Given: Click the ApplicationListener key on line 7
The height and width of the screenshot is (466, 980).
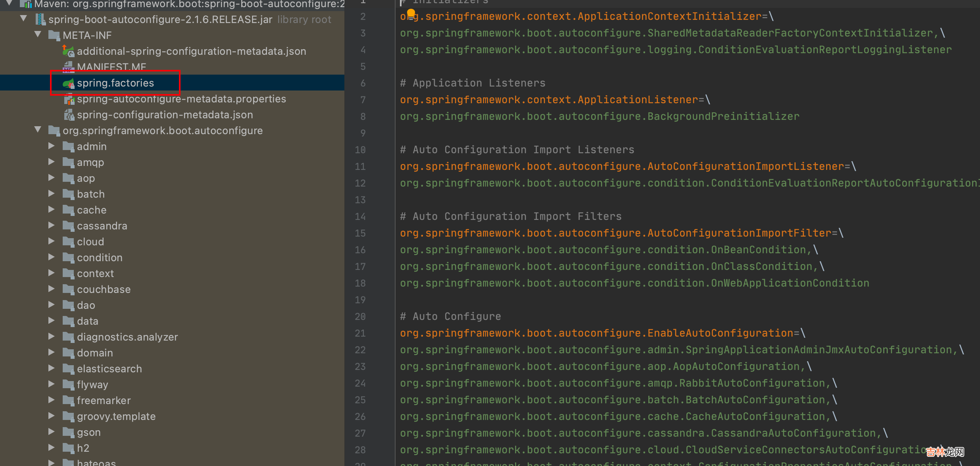Looking at the screenshot, I should coord(549,100).
